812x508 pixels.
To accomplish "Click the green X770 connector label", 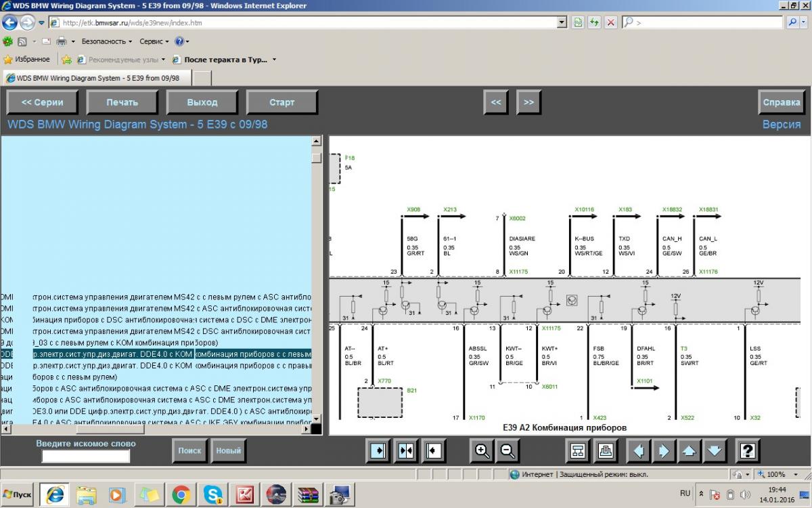I will pyautogui.click(x=384, y=381).
